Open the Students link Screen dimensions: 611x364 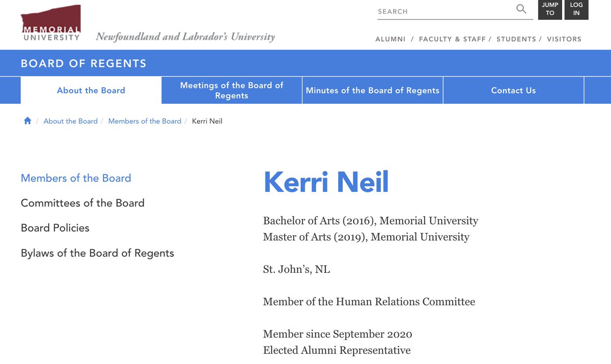click(x=516, y=39)
